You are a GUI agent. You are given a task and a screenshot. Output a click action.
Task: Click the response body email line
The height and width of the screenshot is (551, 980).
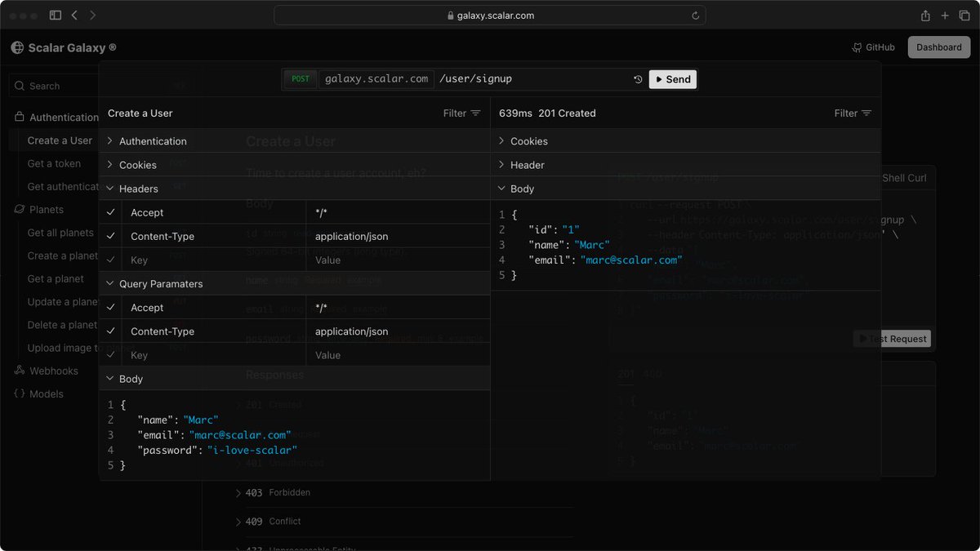point(605,260)
